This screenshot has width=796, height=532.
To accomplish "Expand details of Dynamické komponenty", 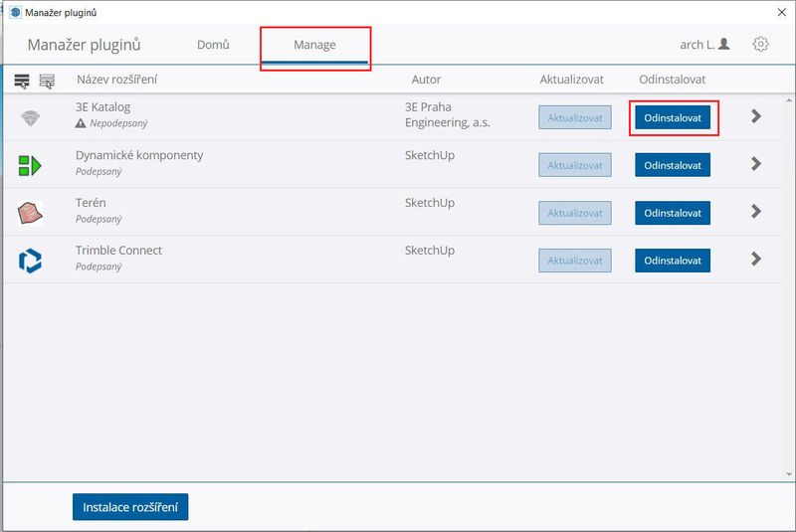I will (756, 164).
